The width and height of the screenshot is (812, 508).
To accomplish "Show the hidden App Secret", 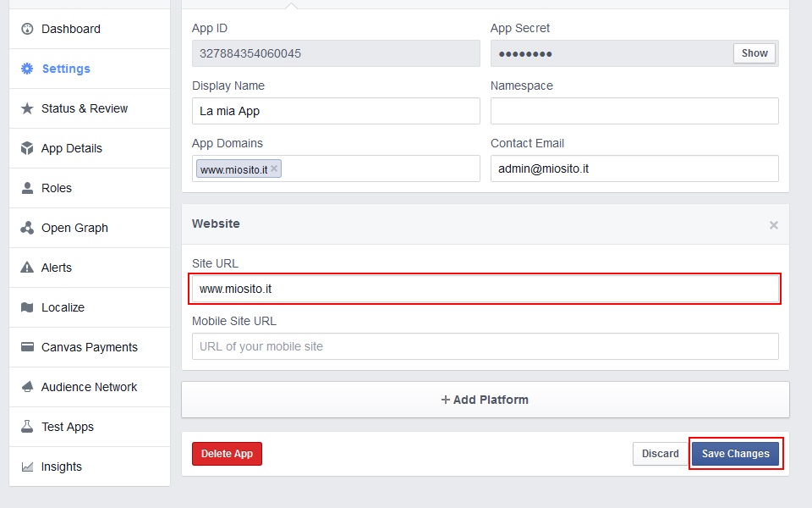I will (754, 53).
